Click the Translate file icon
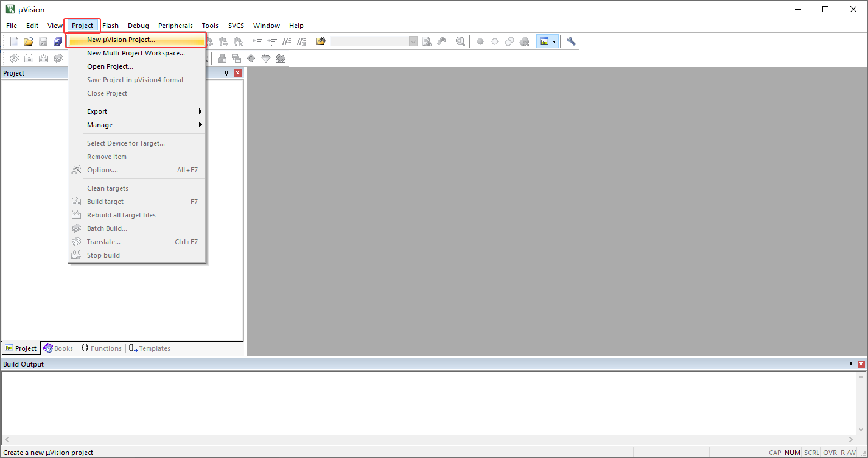Image resolution: width=868 pixels, height=458 pixels. (13, 58)
